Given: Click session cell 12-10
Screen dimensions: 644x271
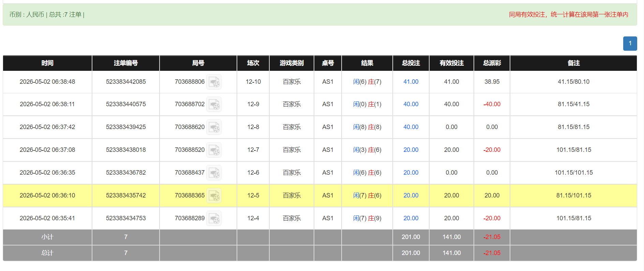Looking at the screenshot, I should (x=253, y=82).
